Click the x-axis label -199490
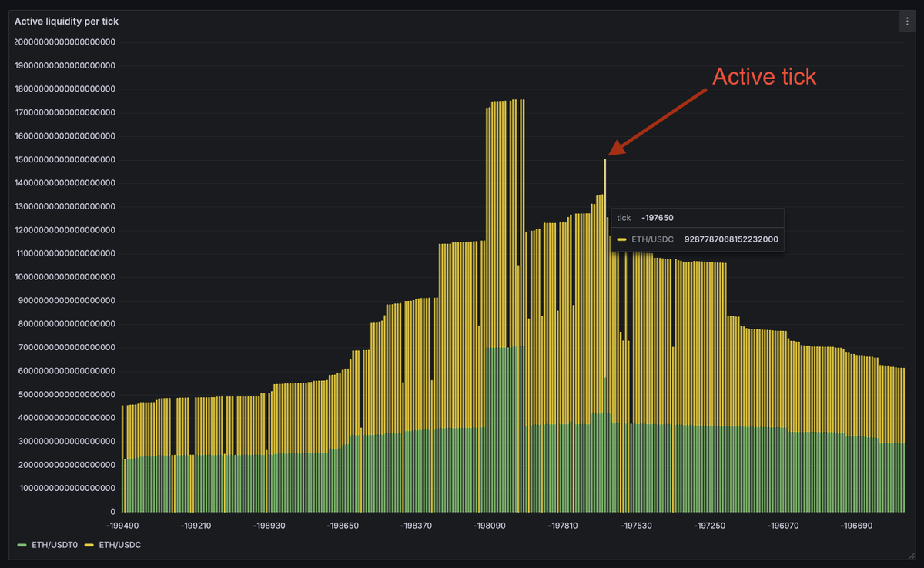The image size is (924, 568). (x=123, y=526)
